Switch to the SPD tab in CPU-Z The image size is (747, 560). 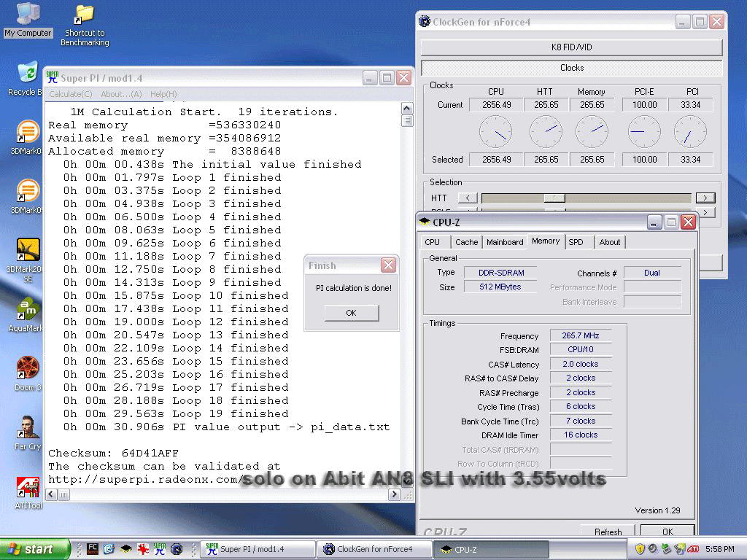click(x=576, y=242)
